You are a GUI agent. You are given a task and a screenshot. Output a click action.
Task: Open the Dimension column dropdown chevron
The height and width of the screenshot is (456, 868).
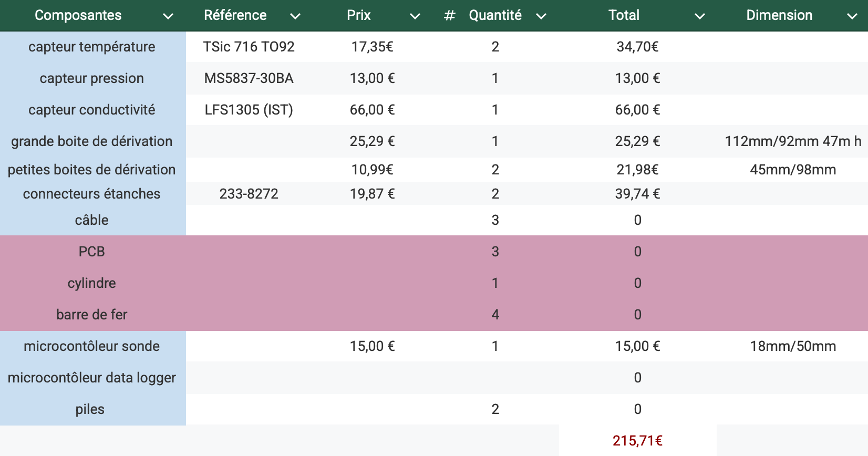(x=852, y=16)
